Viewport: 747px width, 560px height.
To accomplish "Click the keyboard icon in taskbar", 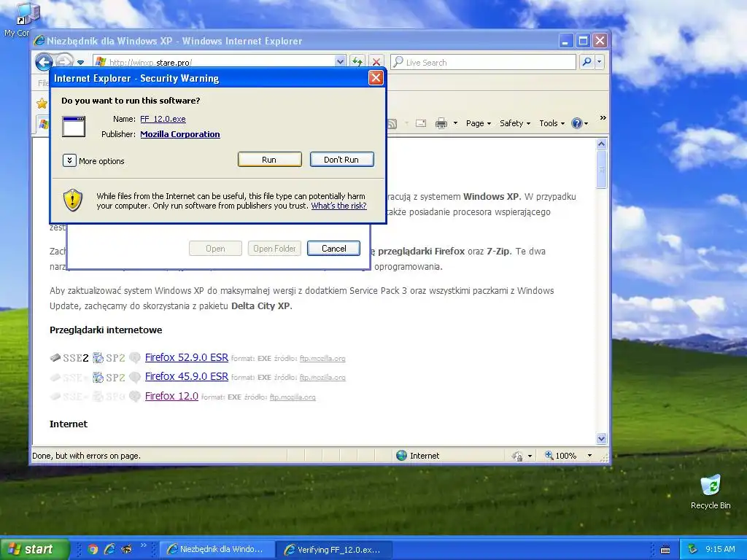I will coord(665,550).
